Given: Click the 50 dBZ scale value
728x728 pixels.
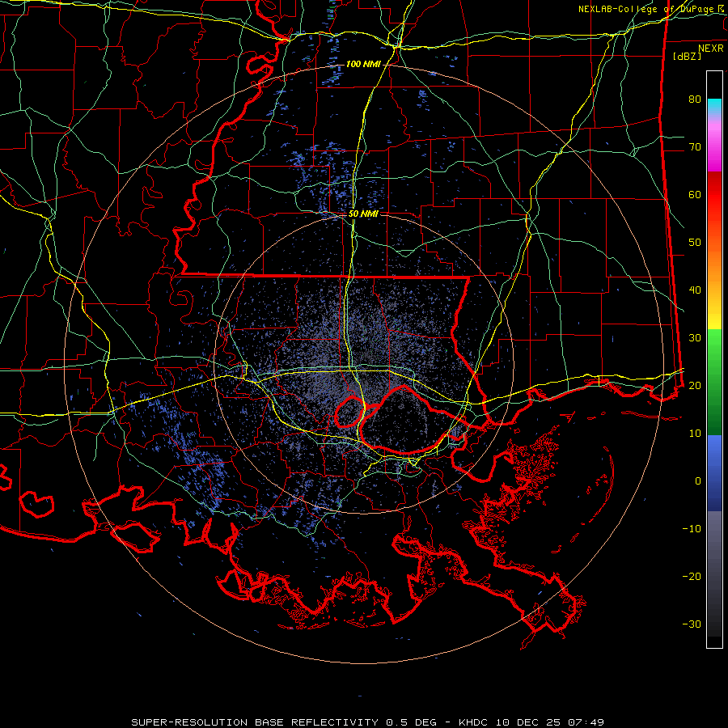Looking at the screenshot, I should tap(695, 243).
